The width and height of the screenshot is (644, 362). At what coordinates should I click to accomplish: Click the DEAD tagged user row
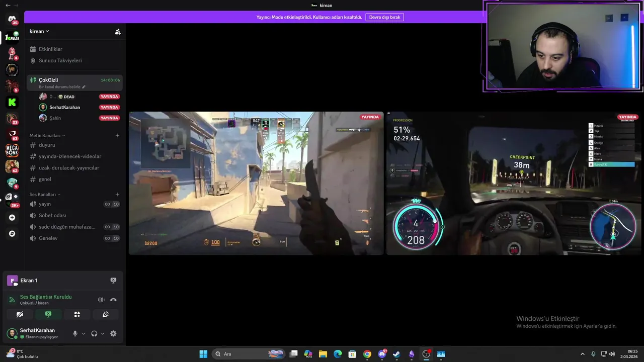click(79, 97)
